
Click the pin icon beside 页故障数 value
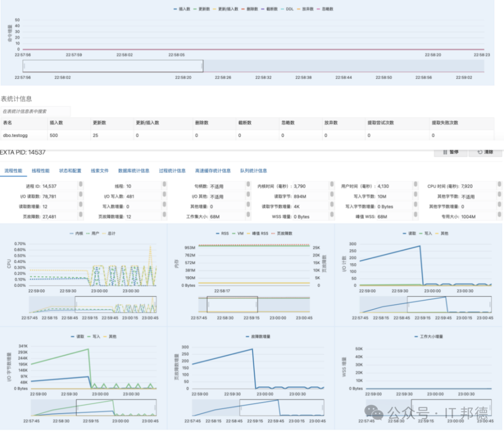(x=80, y=216)
